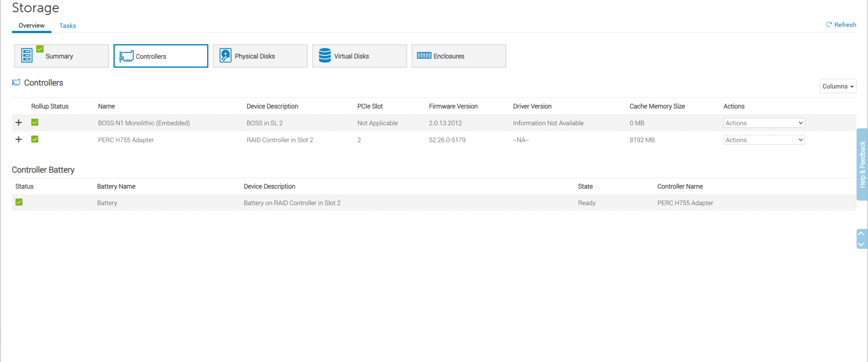Image resolution: width=868 pixels, height=362 pixels.
Task: Click Battery on RAID Controller in Slot 2
Action: coord(292,203)
